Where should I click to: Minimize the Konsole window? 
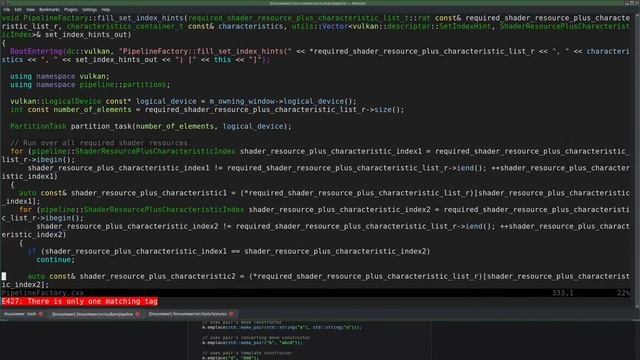(x=627, y=3)
